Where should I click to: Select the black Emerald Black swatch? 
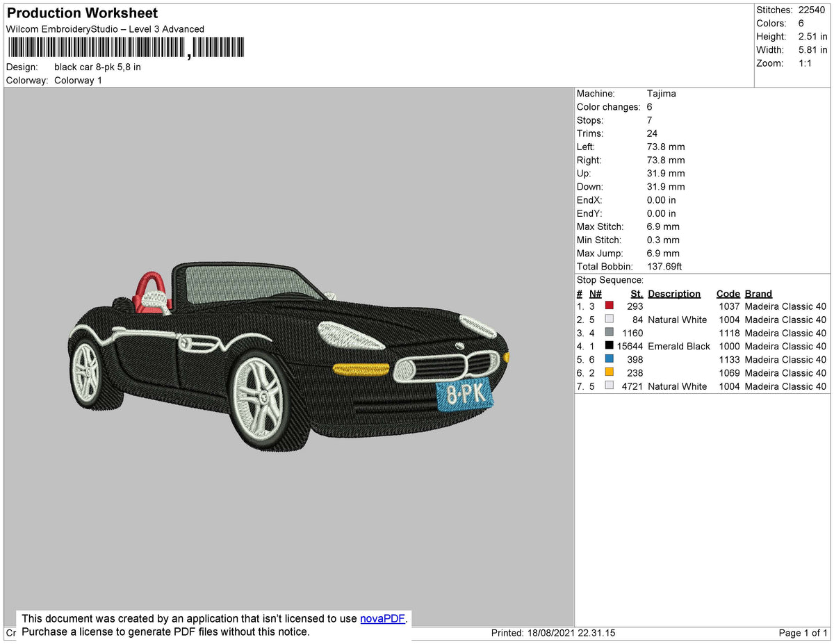pyautogui.click(x=610, y=346)
